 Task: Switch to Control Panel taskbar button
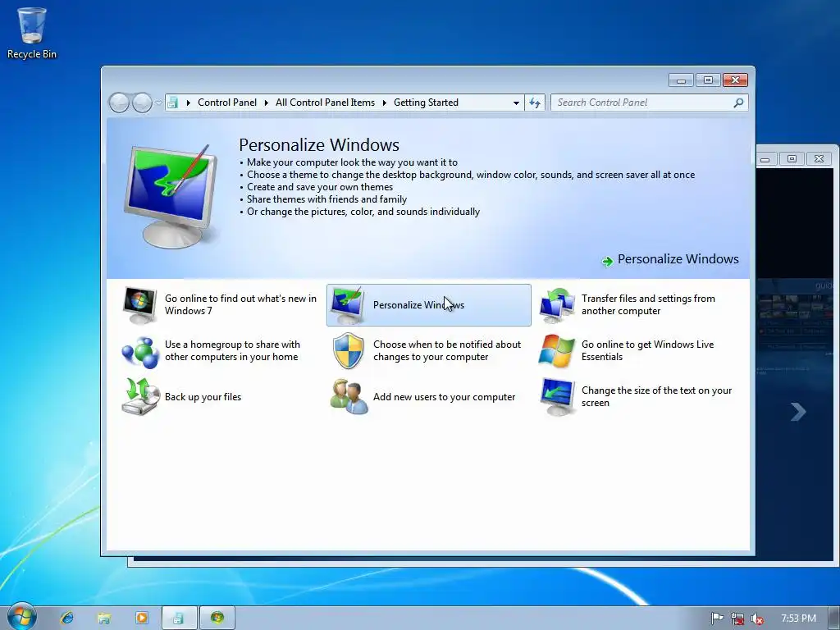coord(179,618)
